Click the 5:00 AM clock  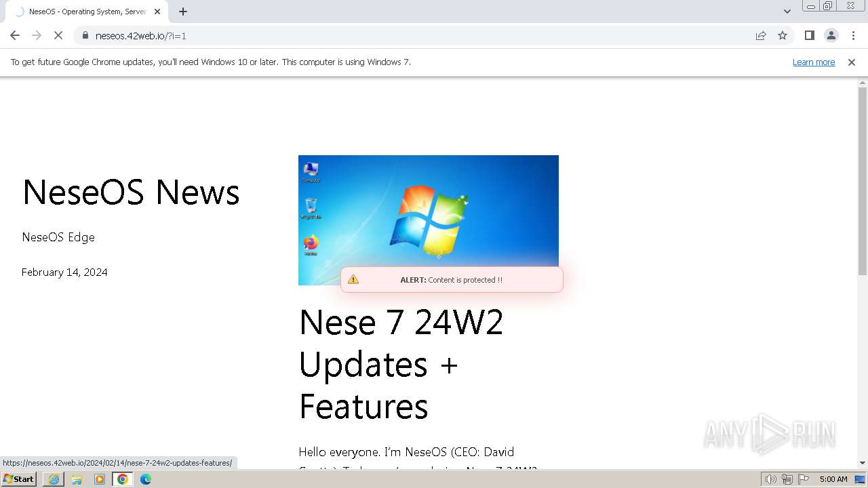click(833, 479)
